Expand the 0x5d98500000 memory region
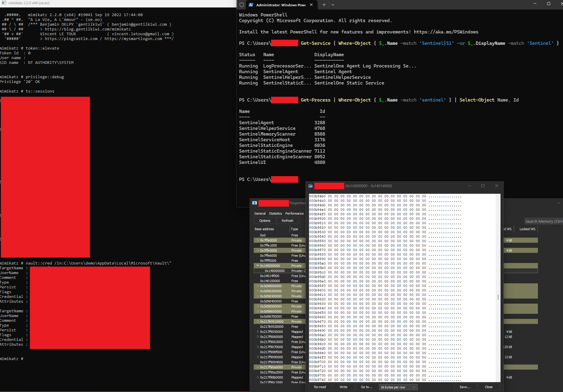The height and width of the screenshot is (392, 563). [x=258, y=306]
